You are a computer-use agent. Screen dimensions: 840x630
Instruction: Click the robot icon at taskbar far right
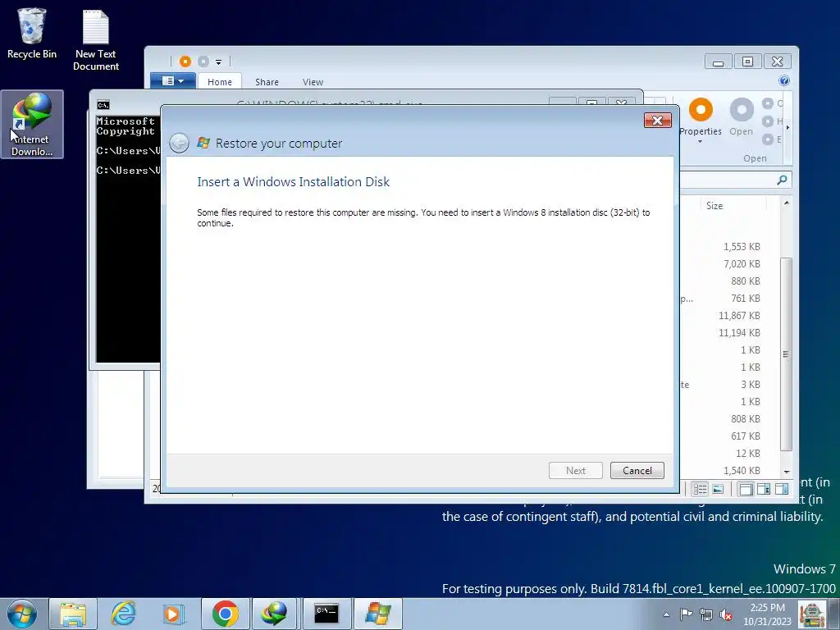point(811,614)
